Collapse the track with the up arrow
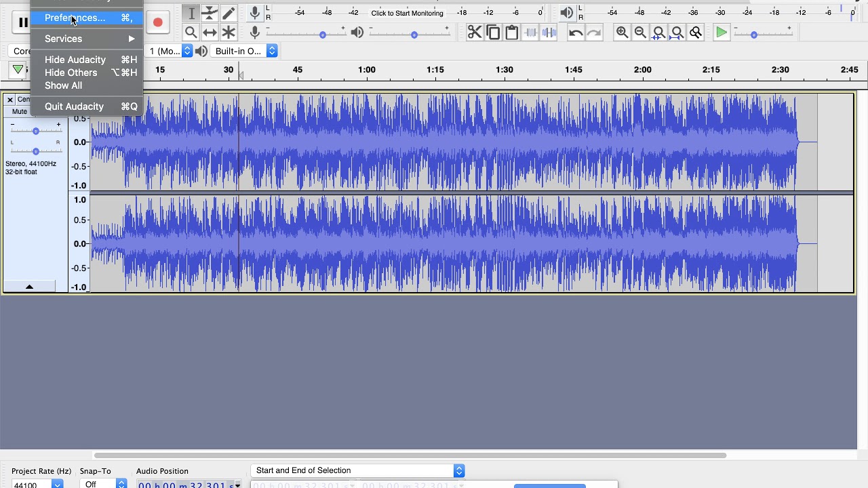 pyautogui.click(x=29, y=287)
